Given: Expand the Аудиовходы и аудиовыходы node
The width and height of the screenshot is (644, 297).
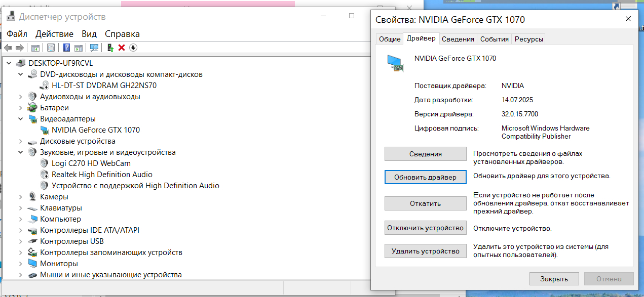Looking at the screenshot, I should click(x=20, y=97).
